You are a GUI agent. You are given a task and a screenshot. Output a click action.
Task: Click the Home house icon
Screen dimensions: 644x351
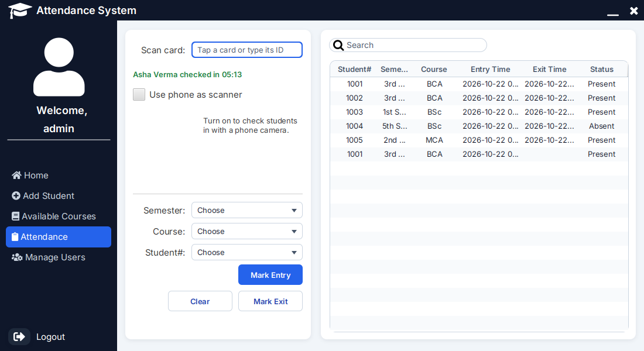pos(16,175)
